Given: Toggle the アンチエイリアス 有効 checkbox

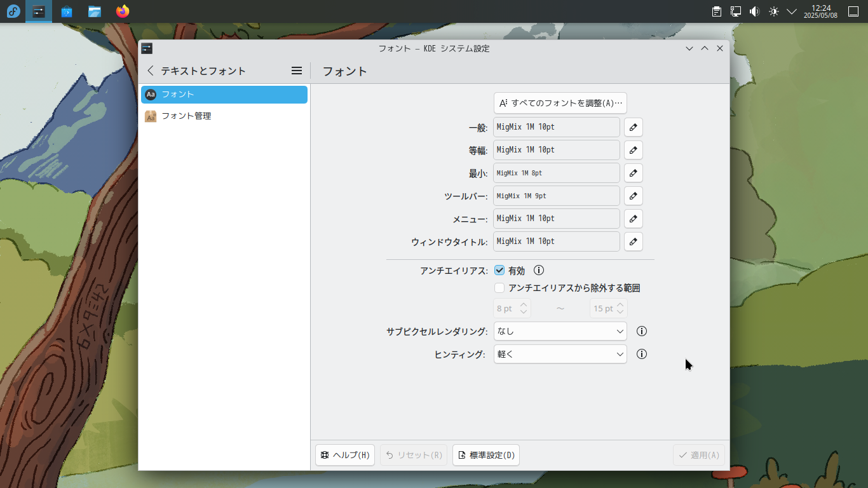Looking at the screenshot, I should pyautogui.click(x=499, y=270).
